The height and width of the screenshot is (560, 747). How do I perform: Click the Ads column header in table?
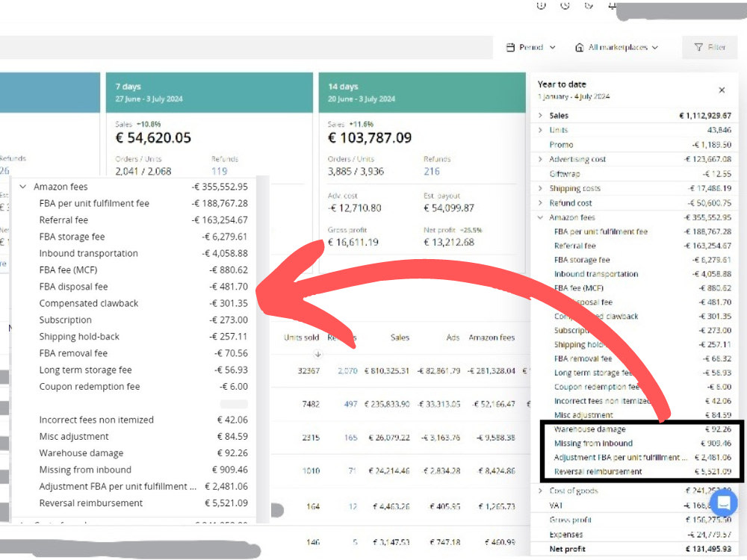[x=453, y=337]
